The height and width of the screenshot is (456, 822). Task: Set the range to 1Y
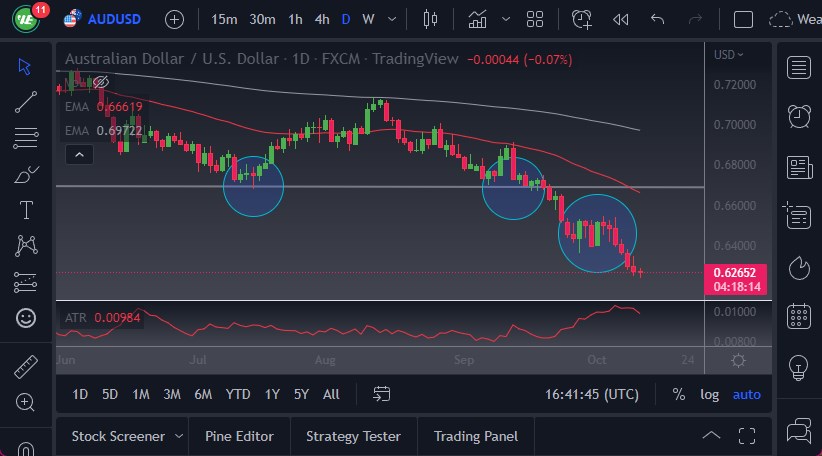click(272, 394)
